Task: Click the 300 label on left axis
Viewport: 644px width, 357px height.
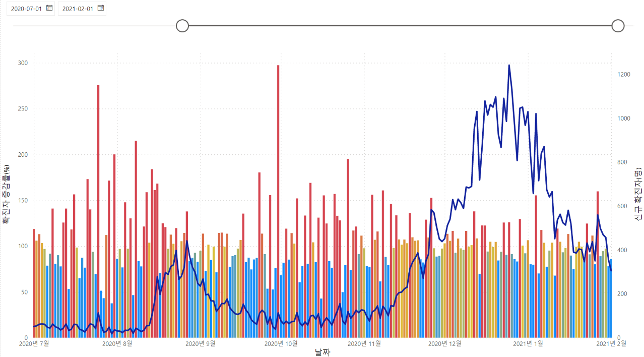Action: click(23, 63)
